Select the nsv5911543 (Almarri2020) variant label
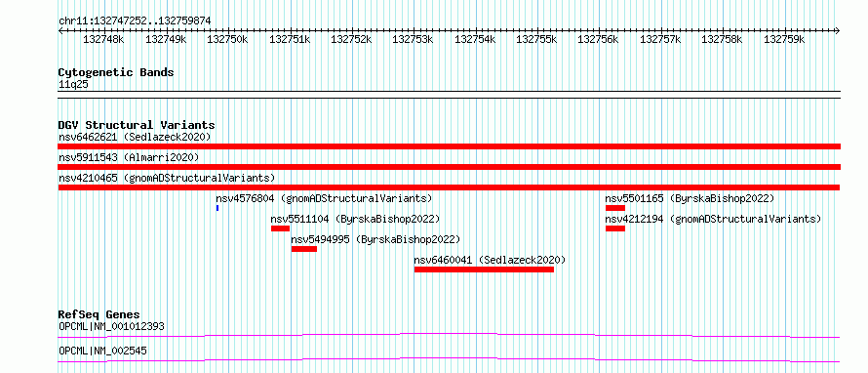This screenshot has height=373, width=868. [x=129, y=157]
